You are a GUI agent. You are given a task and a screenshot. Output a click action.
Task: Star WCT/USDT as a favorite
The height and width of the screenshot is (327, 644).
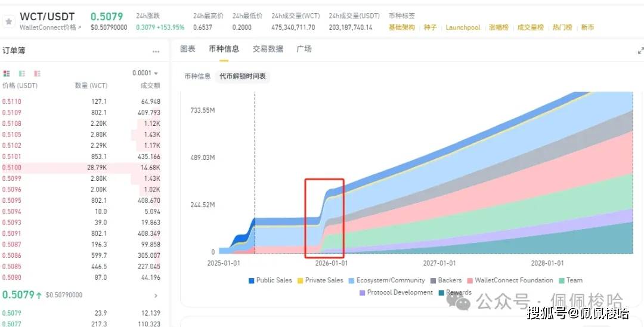(x=8, y=21)
